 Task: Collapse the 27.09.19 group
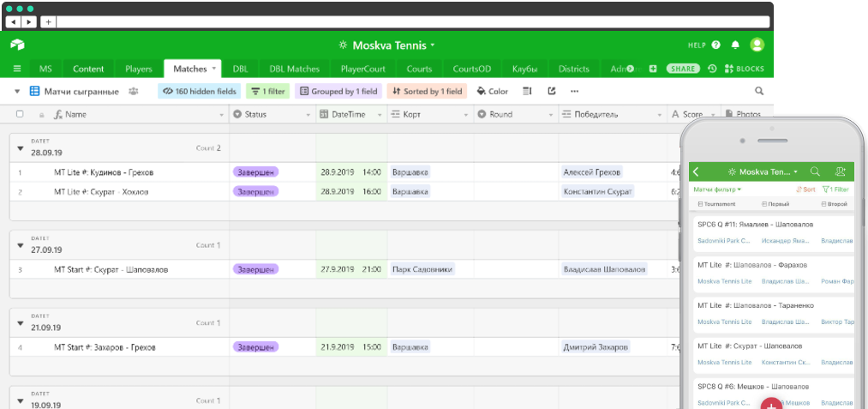[x=21, y=245]
